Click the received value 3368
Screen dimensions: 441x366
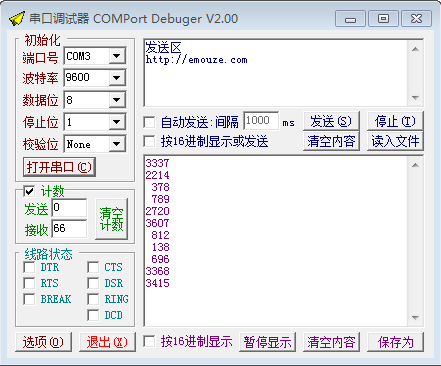click(157, 271)
